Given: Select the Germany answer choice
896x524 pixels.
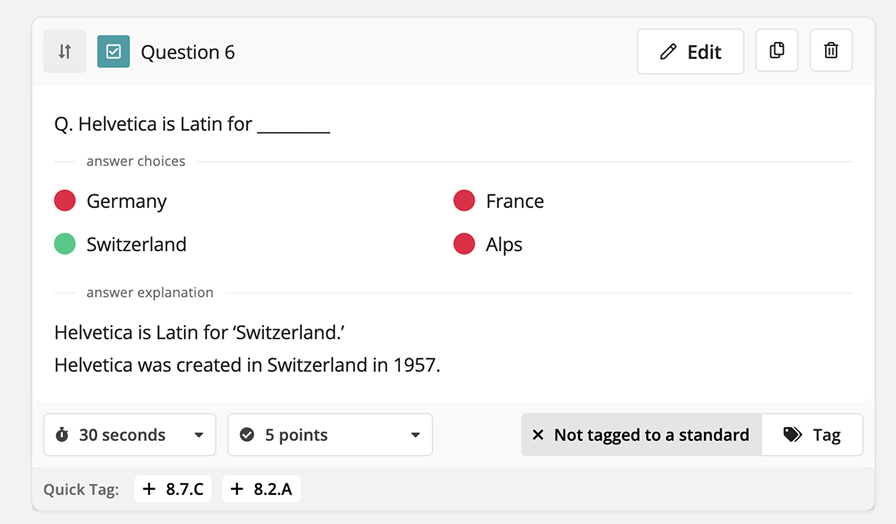Looking at the screenshot, I should click(x=110, y=201).
